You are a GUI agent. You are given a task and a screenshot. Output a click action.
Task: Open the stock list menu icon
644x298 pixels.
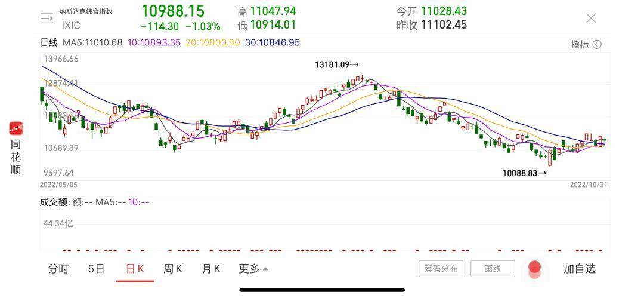pyautogui.click(x=47, y=18)
